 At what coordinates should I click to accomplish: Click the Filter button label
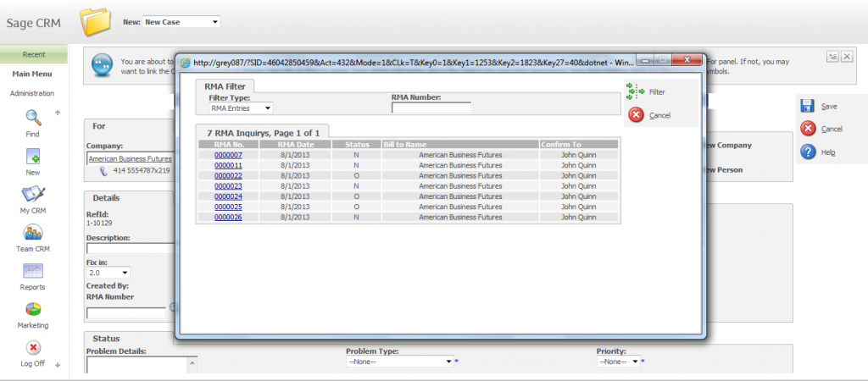(657, 91)
